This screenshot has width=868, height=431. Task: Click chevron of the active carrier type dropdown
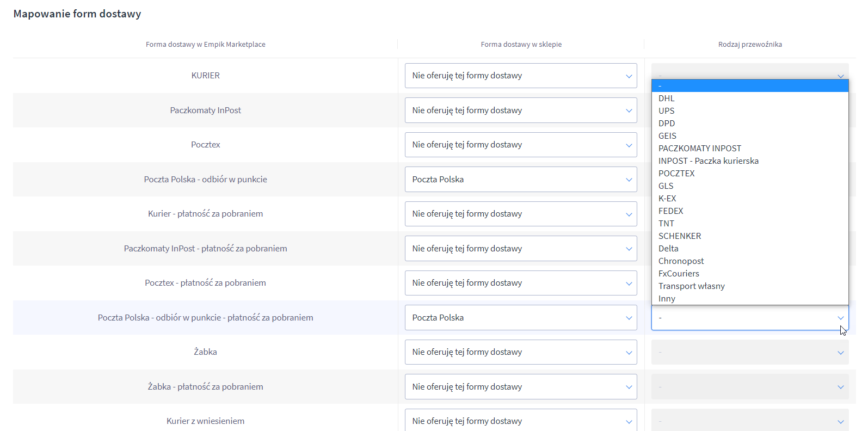point(840,318)
